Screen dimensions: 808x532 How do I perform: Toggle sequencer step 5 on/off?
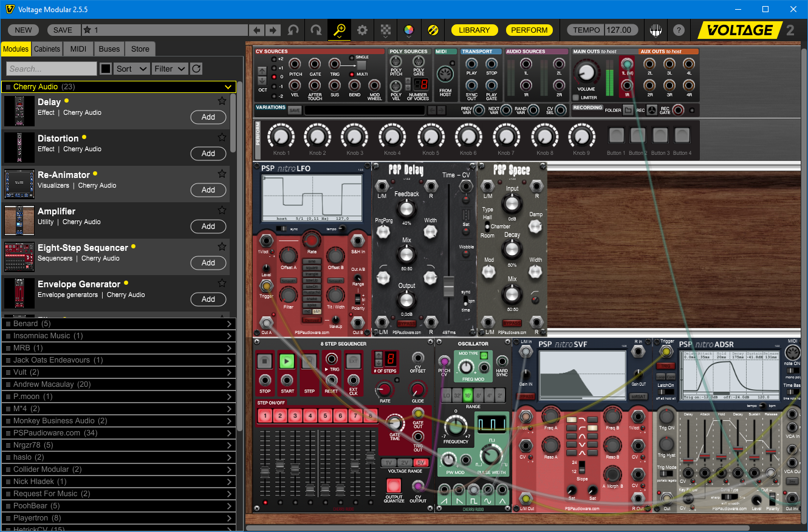click(x=325, y=416)
